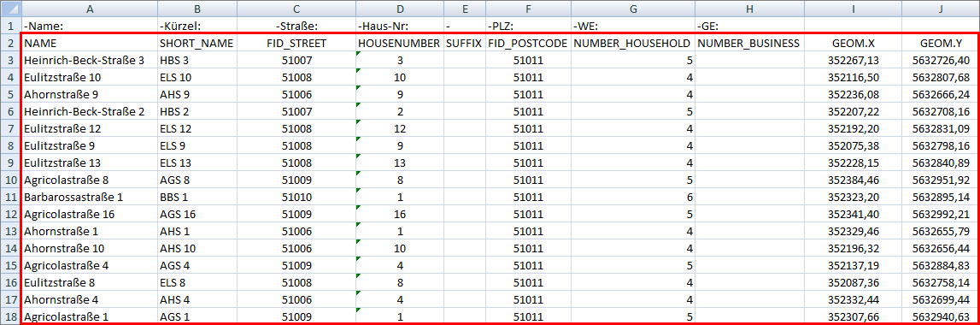980x325 pixels.
Task: Select cell Eulitzstraße 10
Action: (90, 78)
